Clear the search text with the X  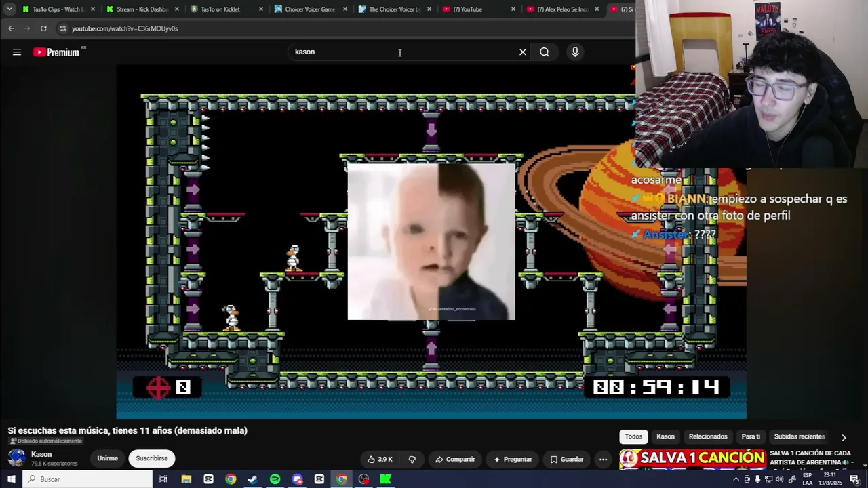tap(523, 52)
